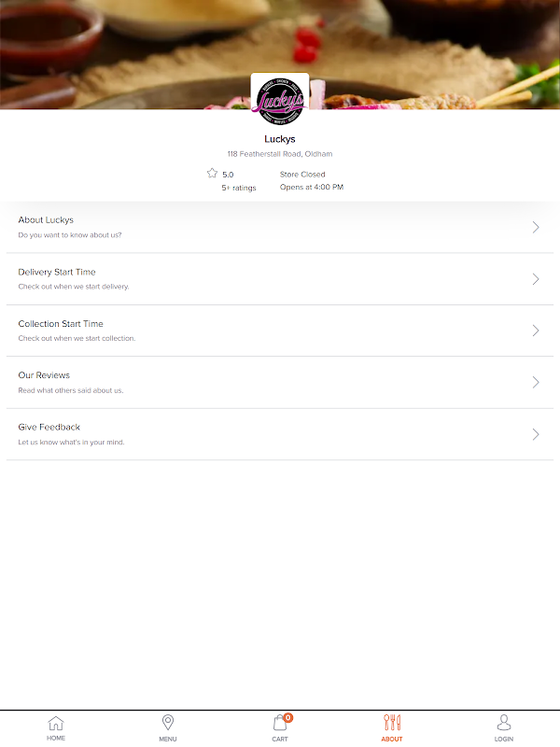
Task: Open the Home house icon
Action: (56, 723)
